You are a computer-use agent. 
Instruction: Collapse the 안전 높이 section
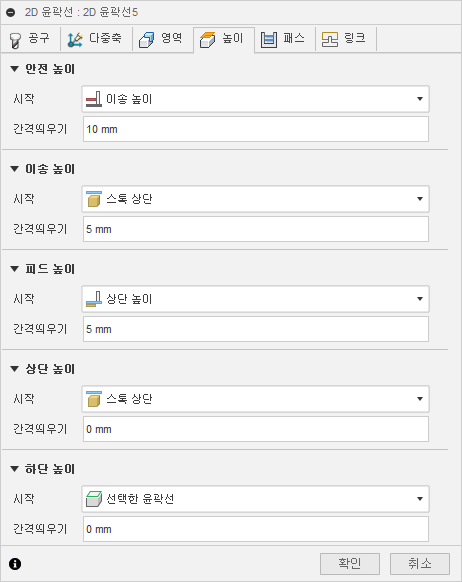14,69
